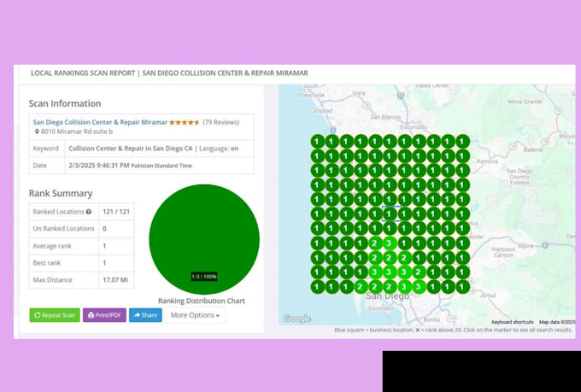581x392 pixels.
Task: Click the Bonita map label
Action: tap(431, 319)
